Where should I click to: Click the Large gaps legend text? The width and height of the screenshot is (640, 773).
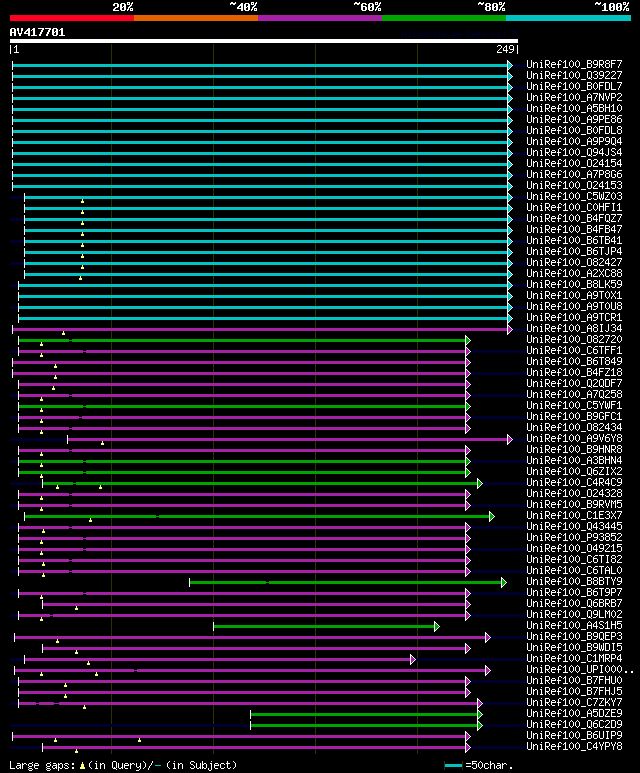[123, 766]
